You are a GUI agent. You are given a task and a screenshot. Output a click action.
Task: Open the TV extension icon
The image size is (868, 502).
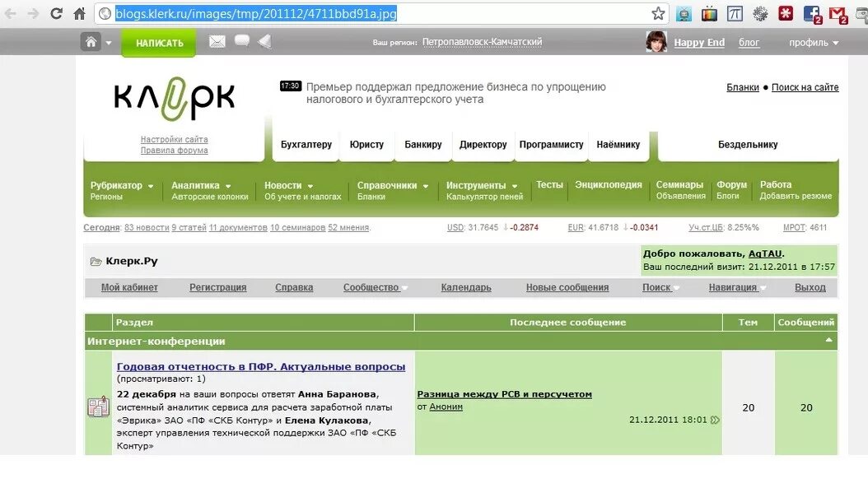709,14
